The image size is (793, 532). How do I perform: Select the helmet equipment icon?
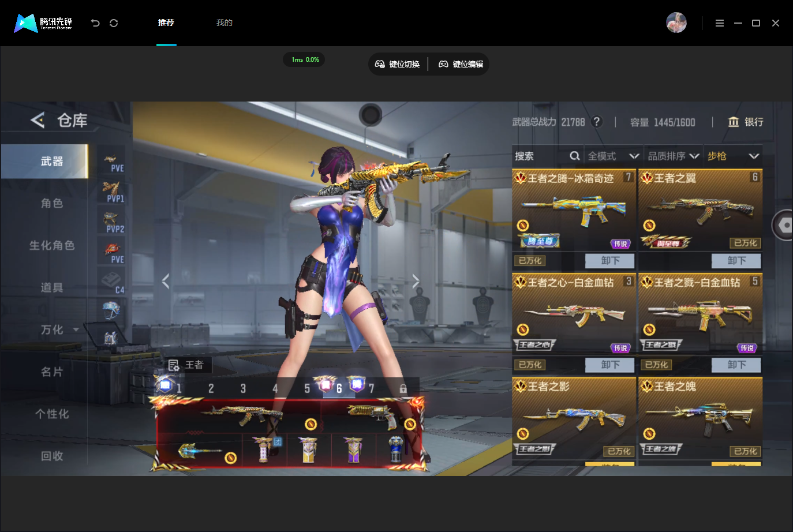[111, 310]
